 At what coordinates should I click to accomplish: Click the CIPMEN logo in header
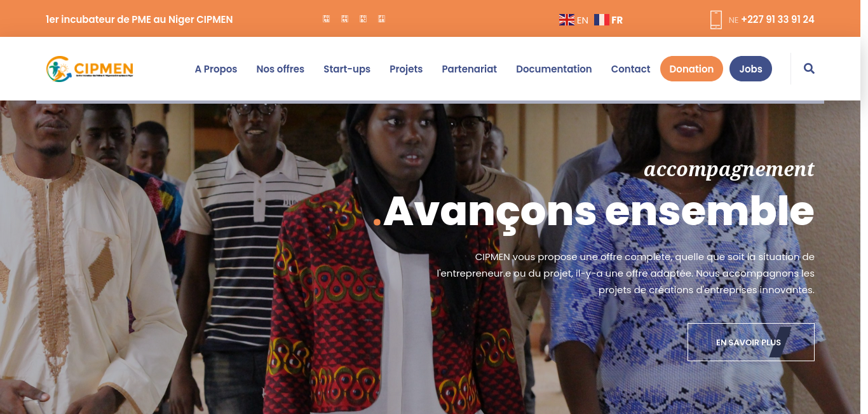(x=90, y=69)
